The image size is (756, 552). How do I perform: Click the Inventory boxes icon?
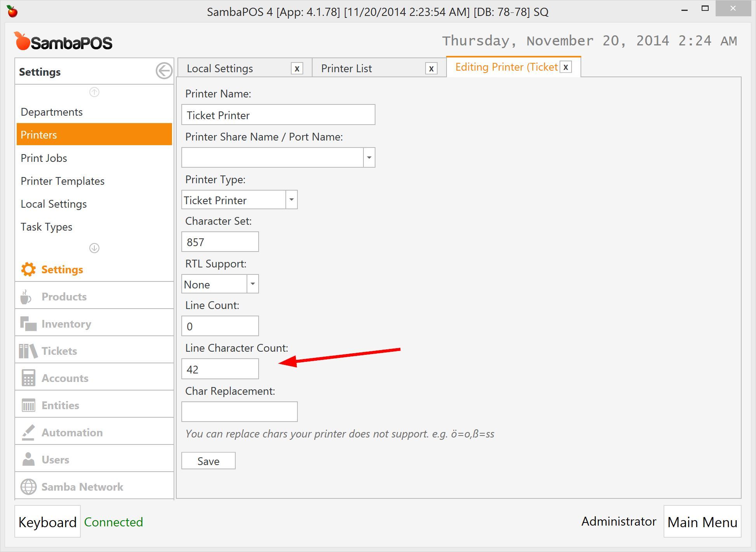tap(28, 324)
